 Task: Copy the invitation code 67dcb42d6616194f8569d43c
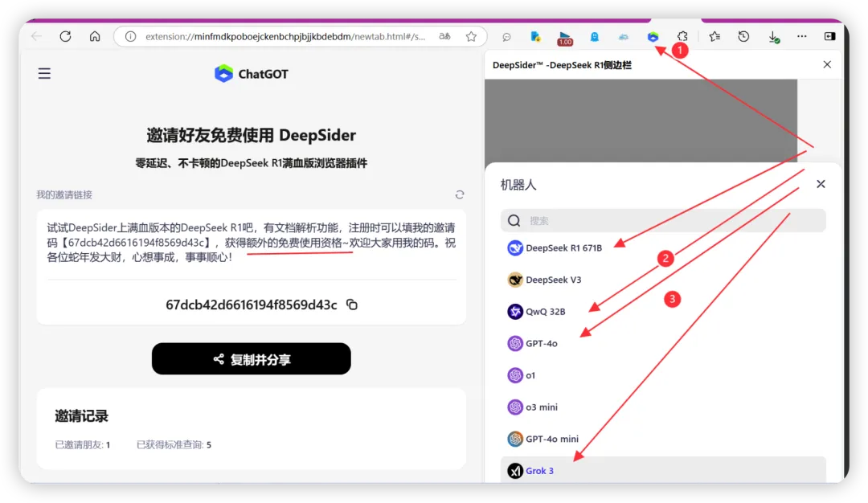coord(352,305)
